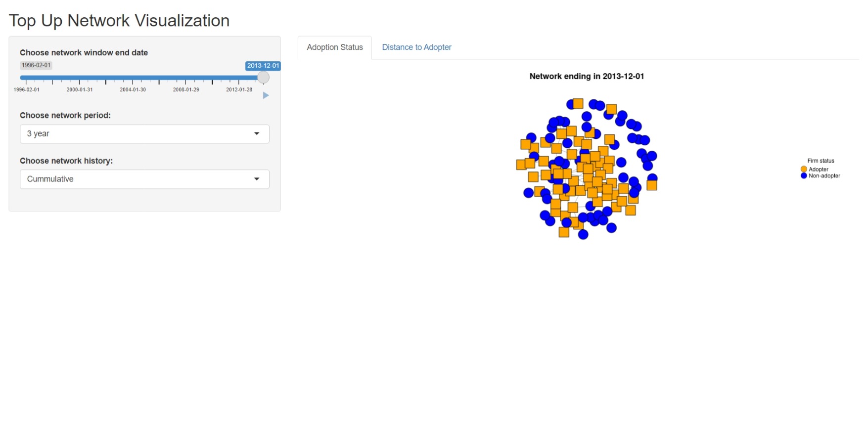Open the network period dropdown showing 3 year
This screenshot has width=868, height=421.
point(144,134)
